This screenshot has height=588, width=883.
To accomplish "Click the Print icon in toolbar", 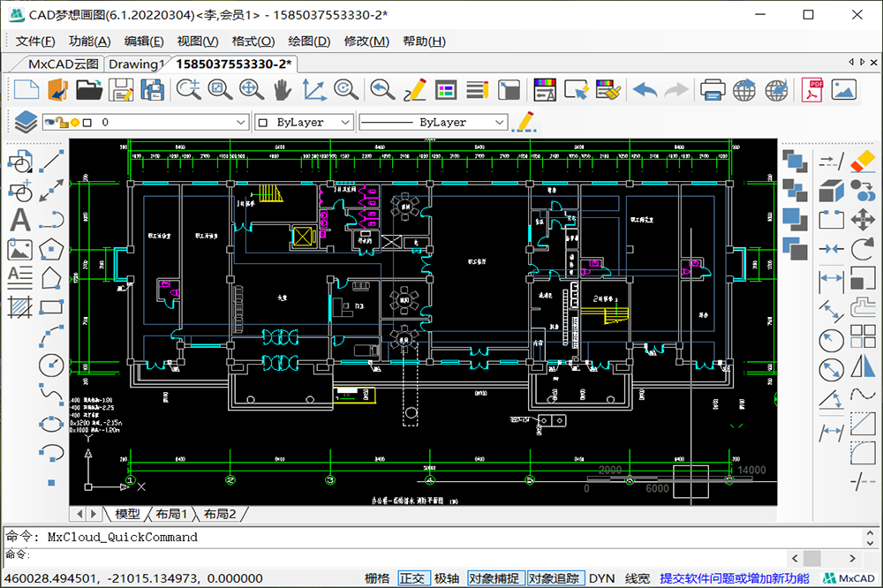I will (x=713, y=89).
